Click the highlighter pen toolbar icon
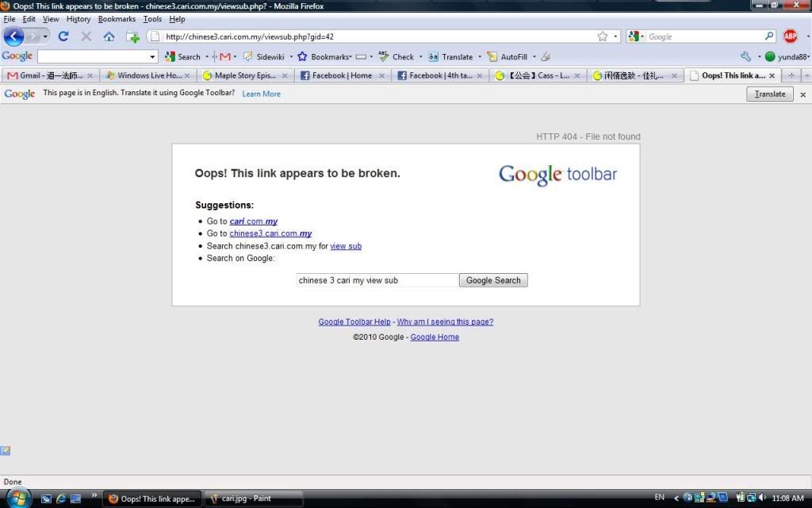Screen dimensions: 812x508 click(x=546, y=56)
